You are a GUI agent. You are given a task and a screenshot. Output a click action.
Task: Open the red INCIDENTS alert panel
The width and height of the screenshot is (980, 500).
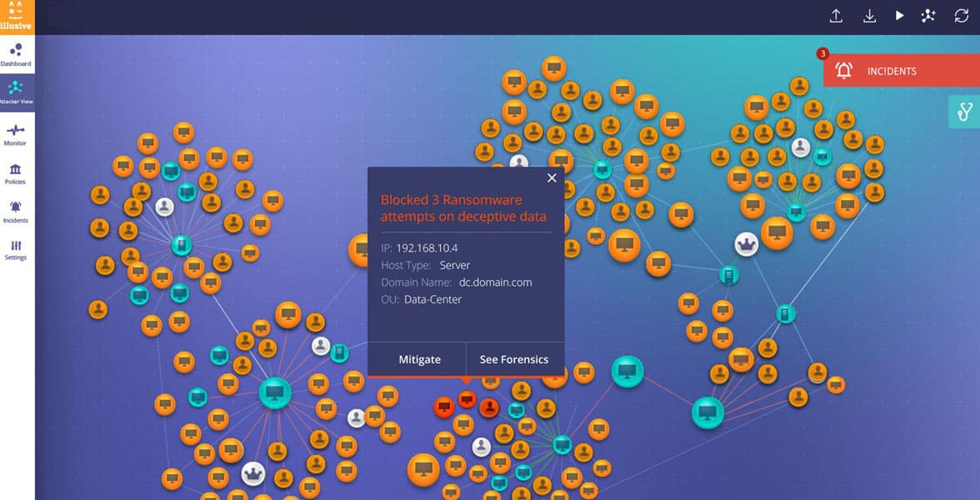pos(902,71)
